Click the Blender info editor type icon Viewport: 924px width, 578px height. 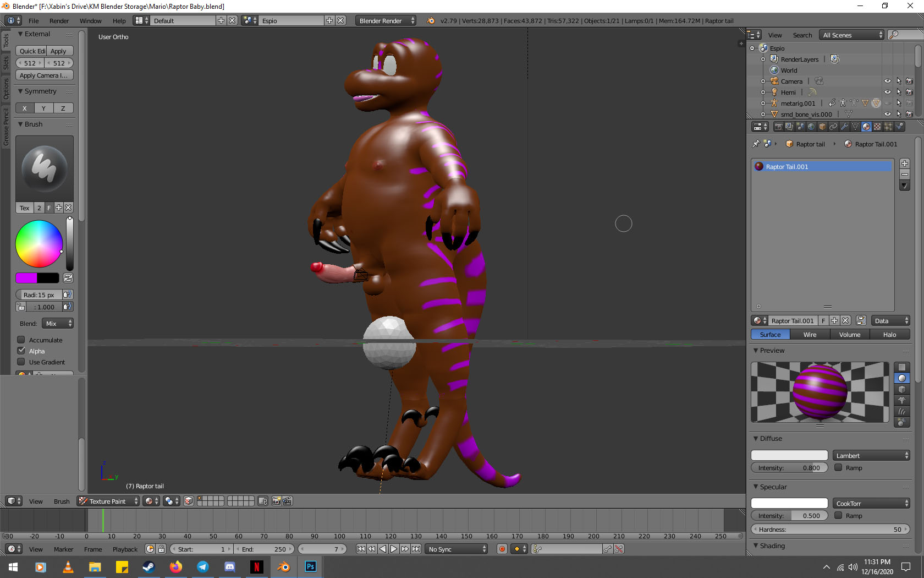pos(10,20)
